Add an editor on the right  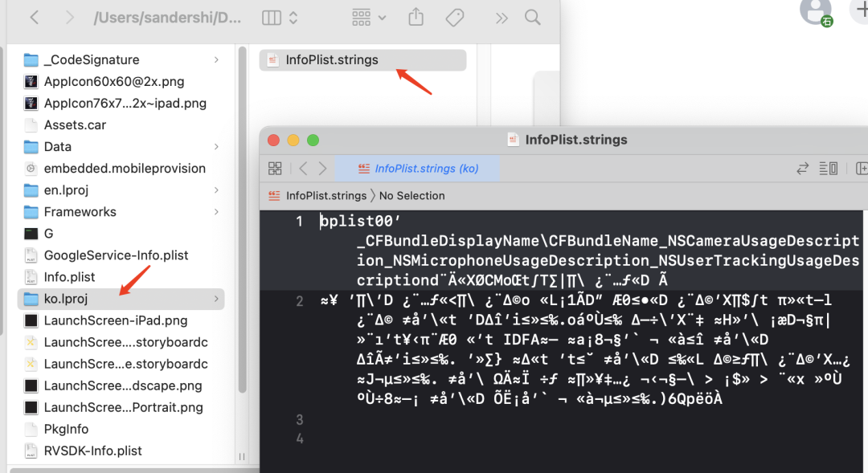click(862, 168)
